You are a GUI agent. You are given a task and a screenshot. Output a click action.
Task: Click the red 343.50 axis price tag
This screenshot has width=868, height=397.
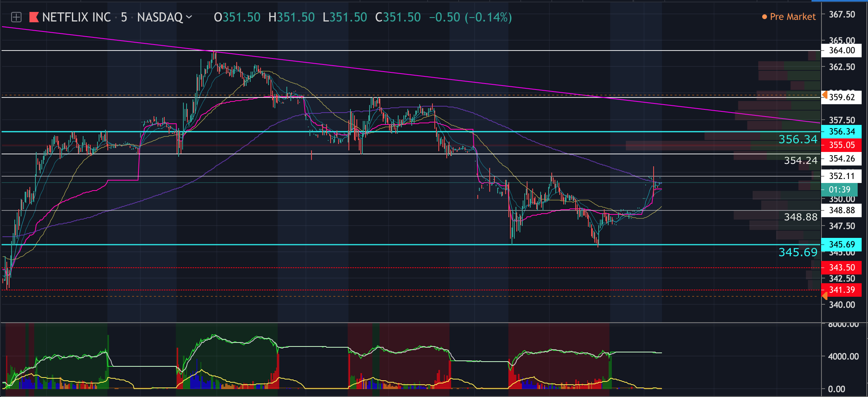click(x=841, y=267)
